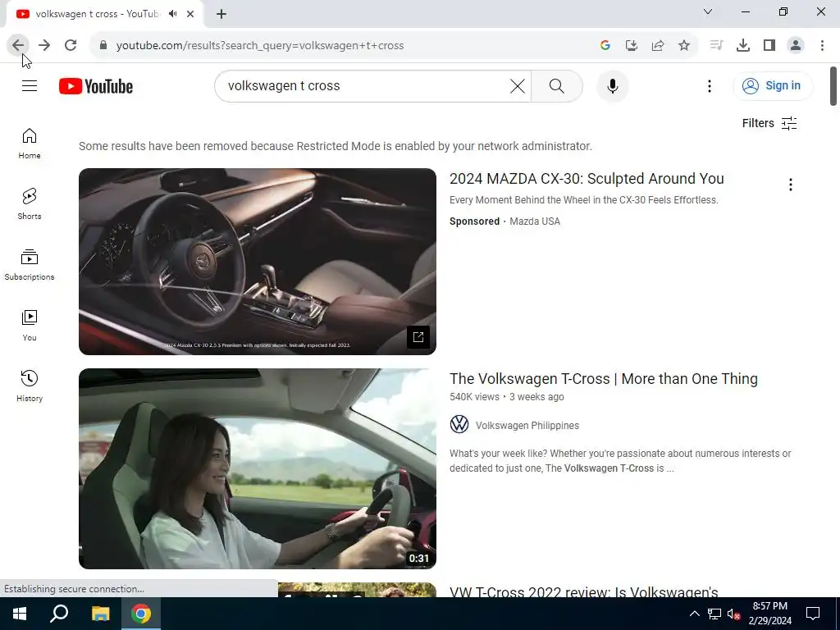Open You section in sidebar

pyautogui.click(x=30, y=325)
